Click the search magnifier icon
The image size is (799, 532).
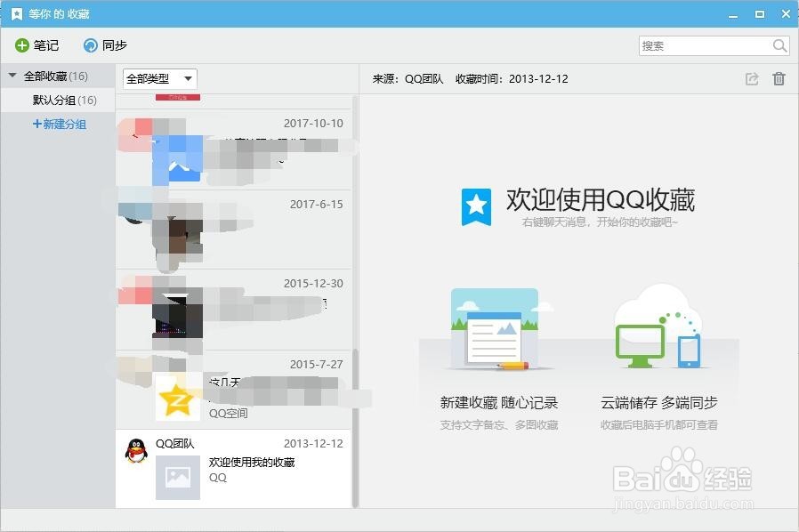coord(779,46)
